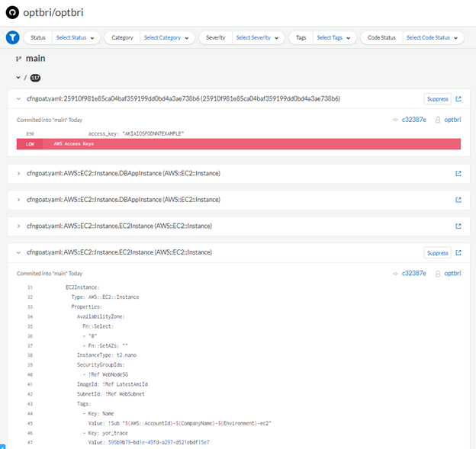Open the Select Tags dropdown

tap(333, 37)
